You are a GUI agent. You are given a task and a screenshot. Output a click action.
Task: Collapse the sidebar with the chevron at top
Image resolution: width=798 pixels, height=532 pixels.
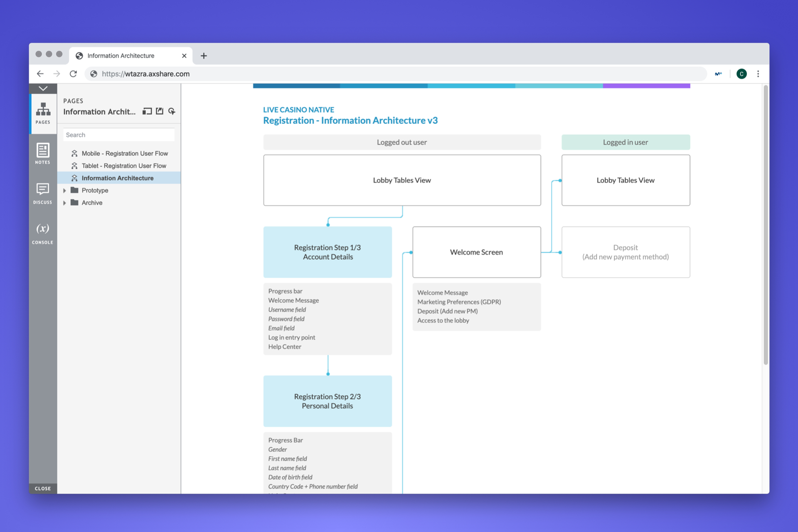(x=43, y=88)
